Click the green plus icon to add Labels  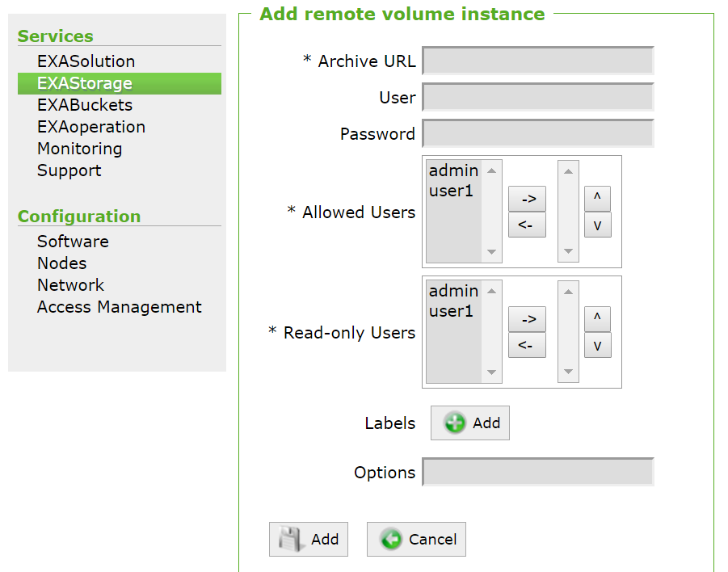(456, 422)
